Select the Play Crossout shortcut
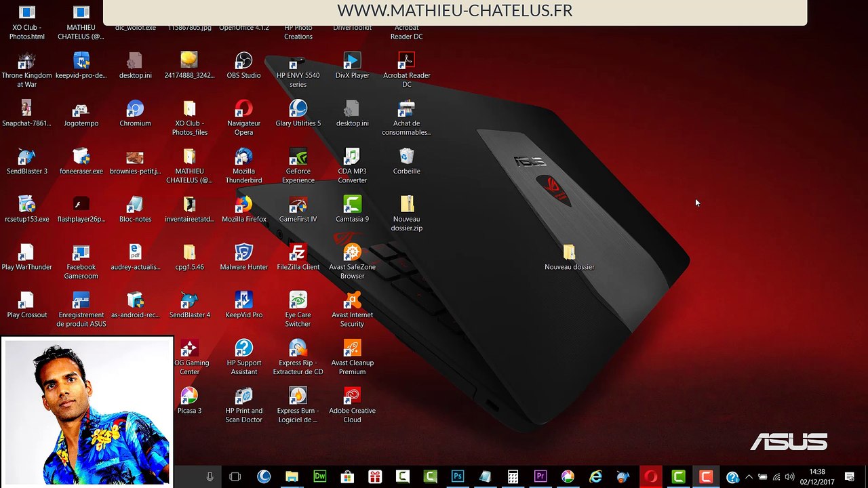 [26, 306]
